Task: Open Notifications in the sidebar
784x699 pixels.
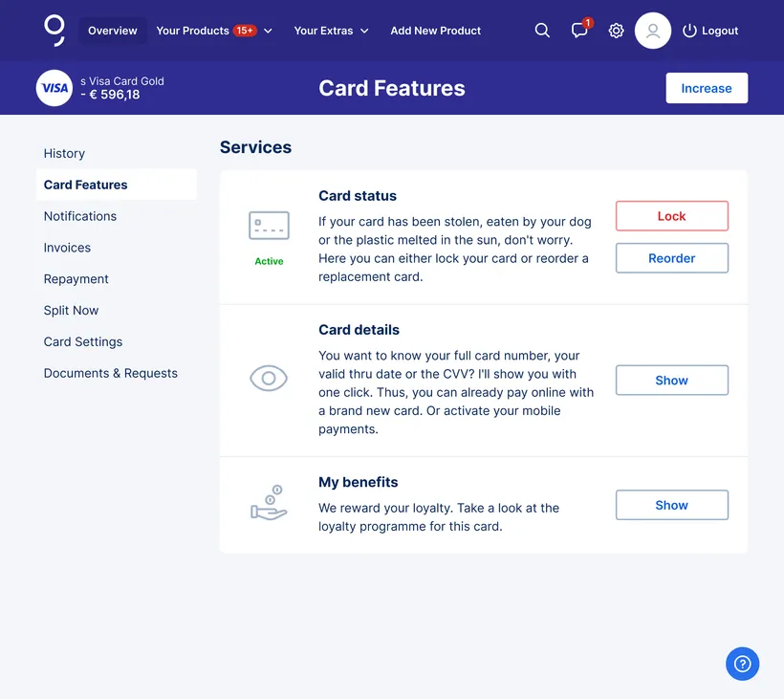Action: click(80, 216)
